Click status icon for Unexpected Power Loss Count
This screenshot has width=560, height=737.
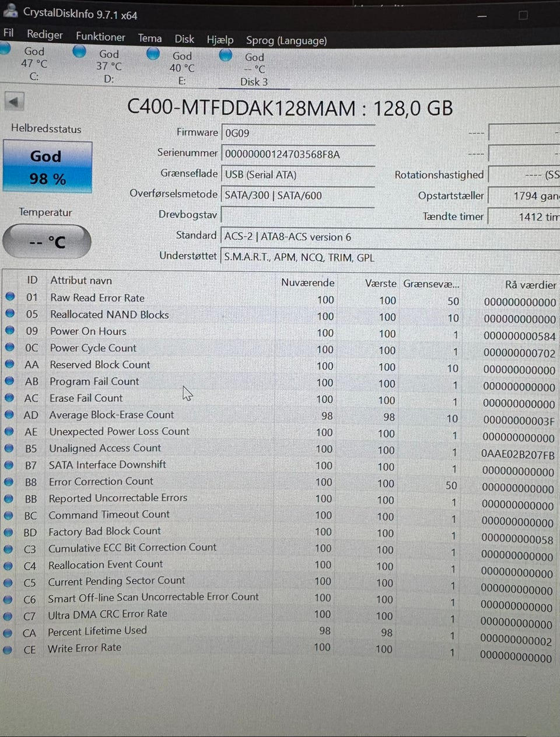click(9, 431)
